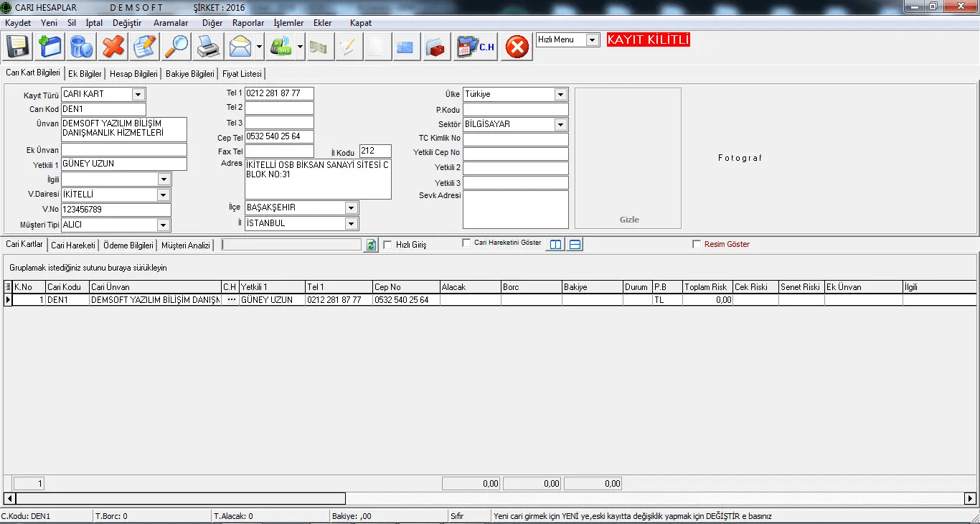Open the Aramalar menu

[171, 23]
